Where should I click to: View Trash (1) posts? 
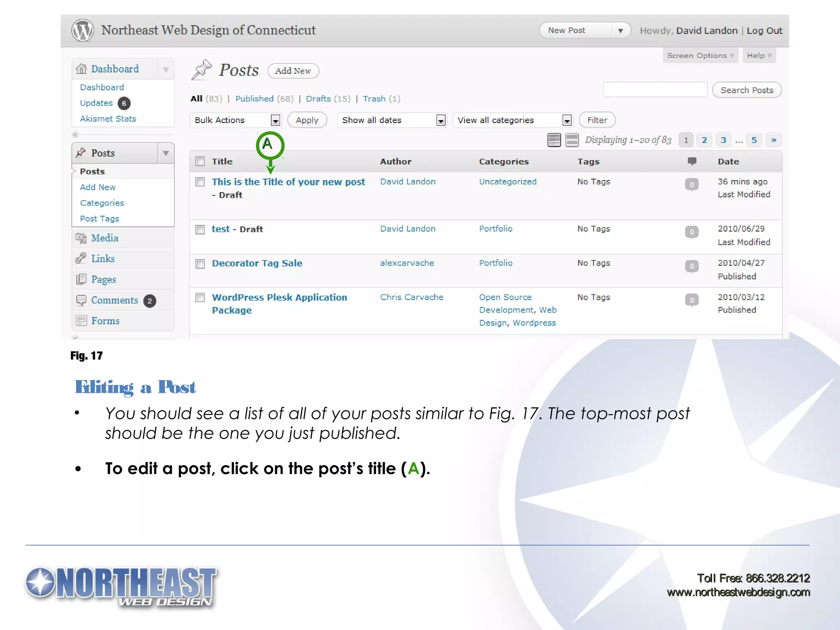[381, 99]
